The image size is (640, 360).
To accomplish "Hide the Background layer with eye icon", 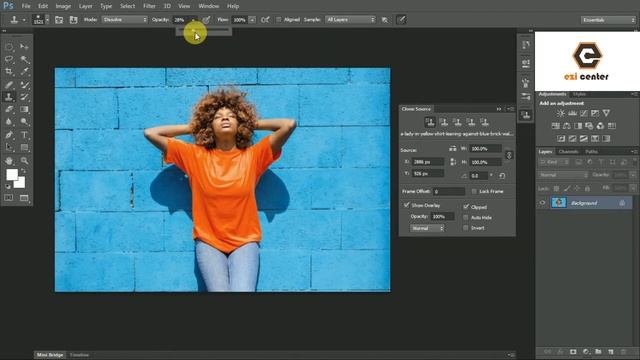I will [542, 202].
